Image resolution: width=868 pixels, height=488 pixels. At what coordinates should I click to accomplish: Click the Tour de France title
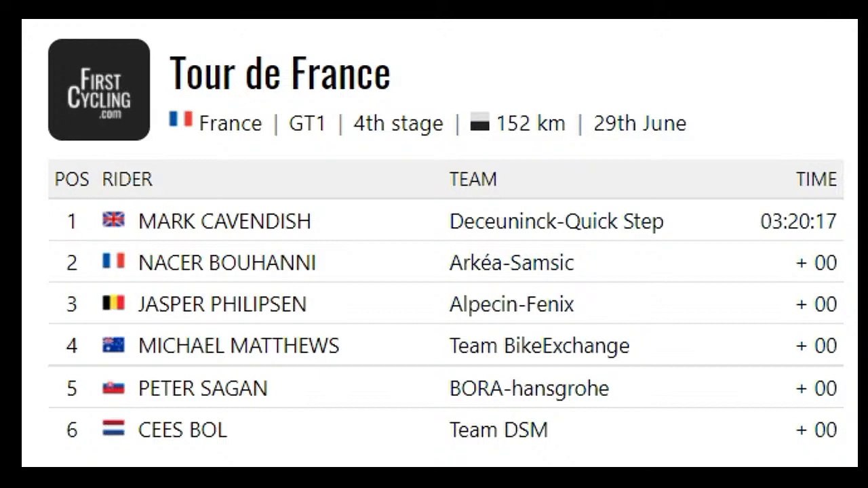280,73
